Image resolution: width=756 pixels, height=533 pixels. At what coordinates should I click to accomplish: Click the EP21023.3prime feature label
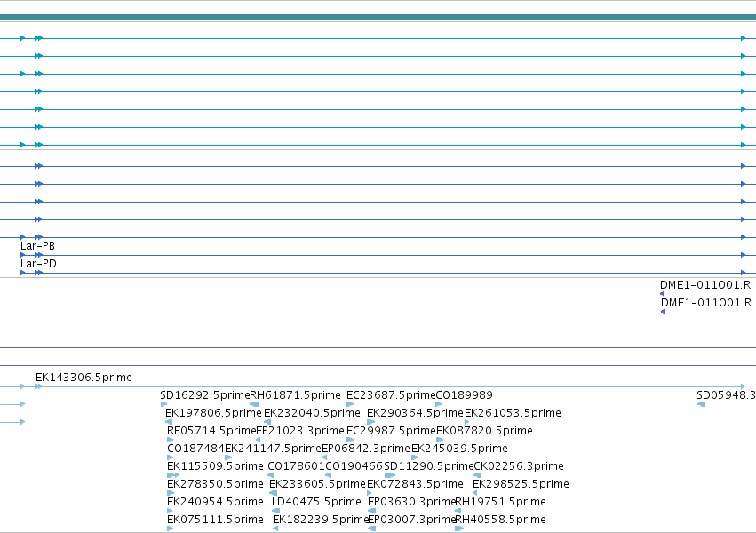point(300,431)
